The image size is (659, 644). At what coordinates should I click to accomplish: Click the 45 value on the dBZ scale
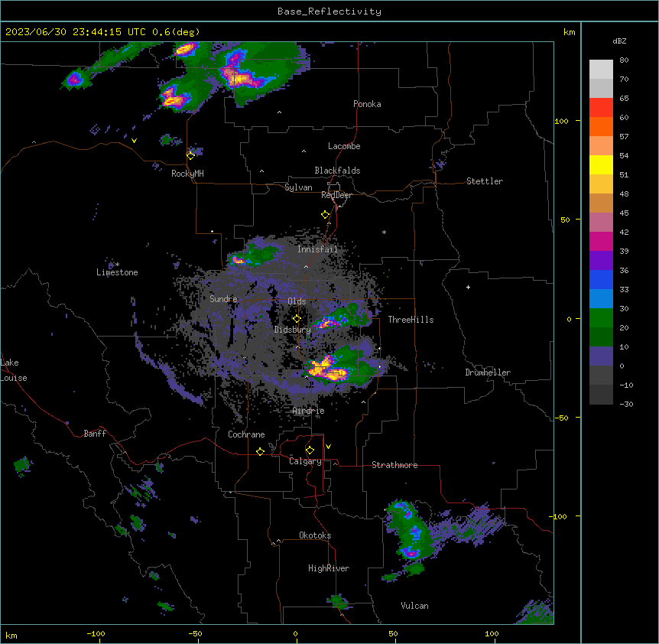(x=624, y=213)
